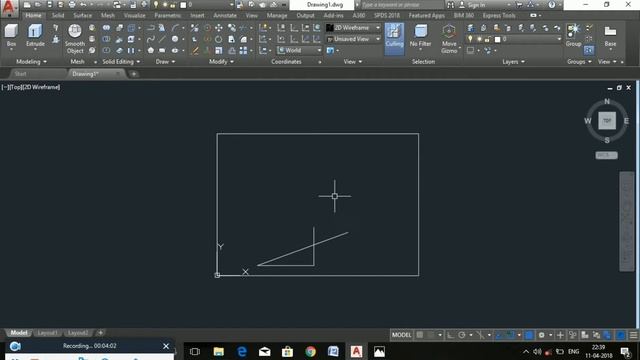Toggle layer lock padlock in Layers panel
The height and width of the screenshot is (360, 640).
tap(487, 39)
